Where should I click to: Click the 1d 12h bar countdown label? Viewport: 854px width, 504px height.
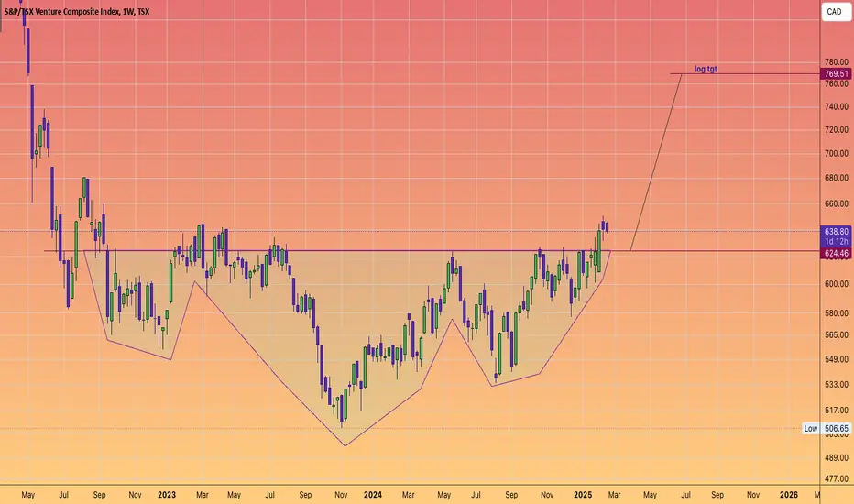click(x=836, y=241)
